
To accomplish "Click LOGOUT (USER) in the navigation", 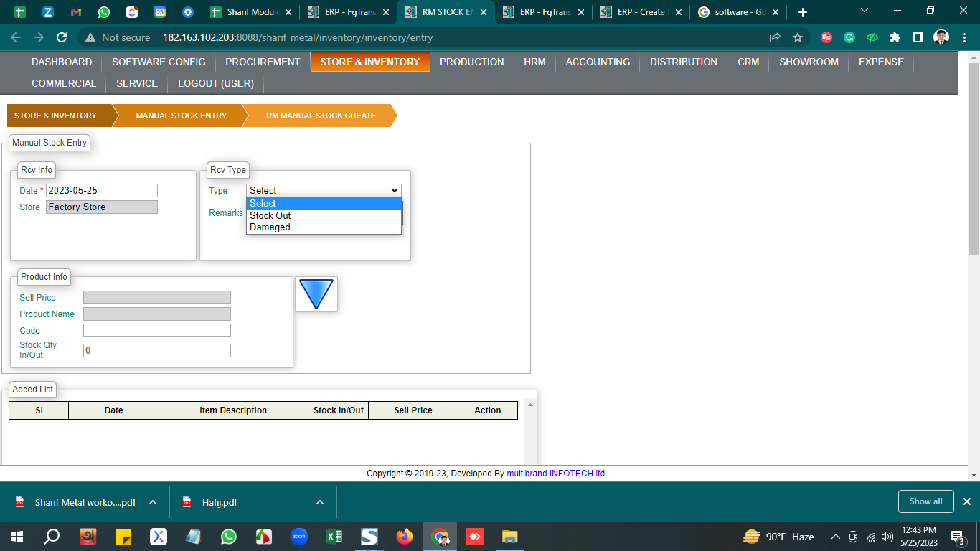I will point(216,83).
